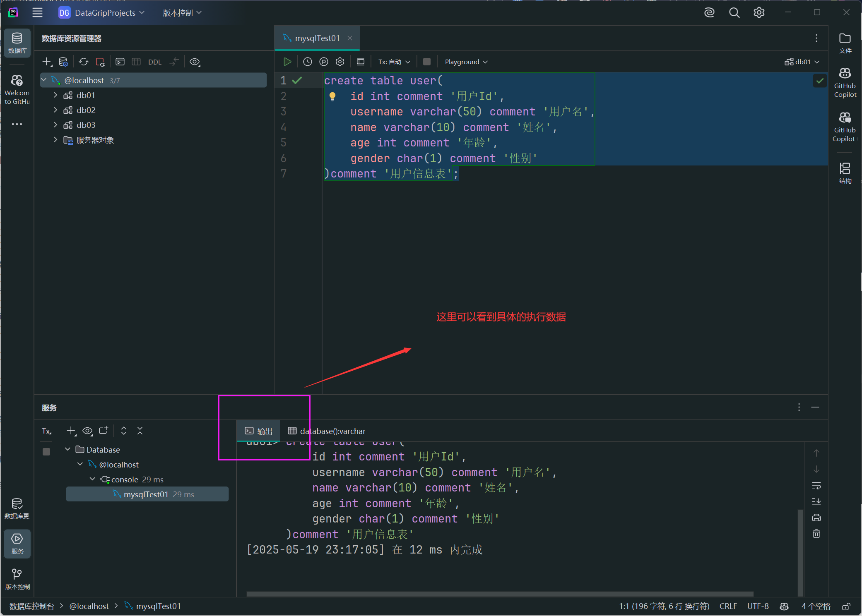
Task: Click the refresh icon in database explorer
Action: (84, 62)
